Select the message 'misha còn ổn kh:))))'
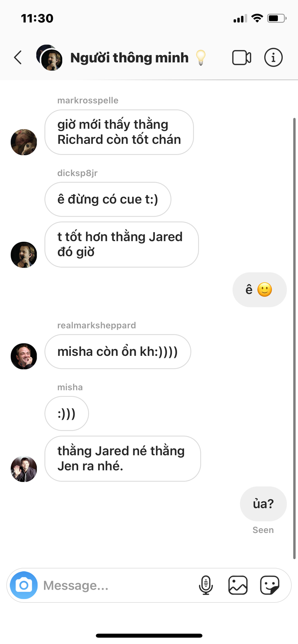Image resolution: width=298 pixels, height=644 pixels. click(x=118, y=352)
